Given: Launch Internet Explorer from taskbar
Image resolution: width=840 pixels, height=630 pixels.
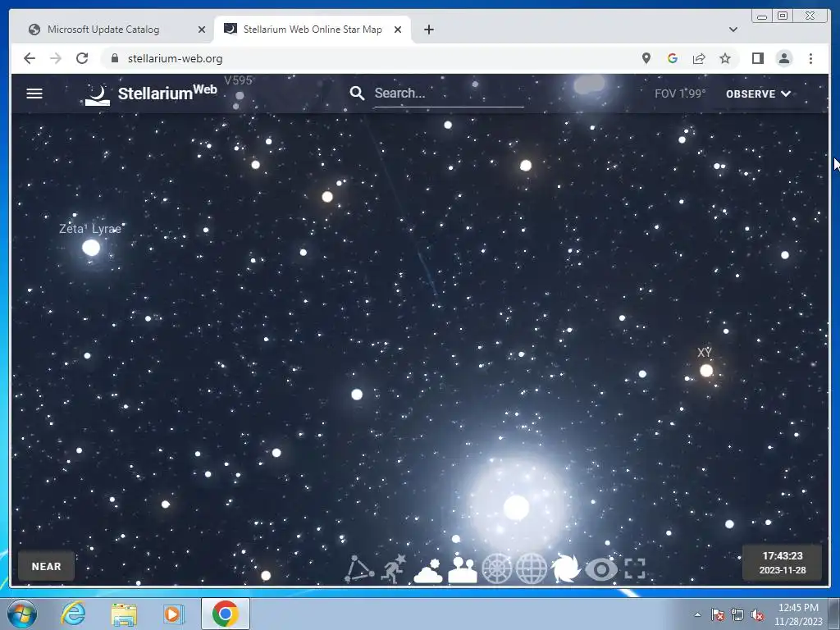Looking at the screenshot, I should [x=73, y=614].
